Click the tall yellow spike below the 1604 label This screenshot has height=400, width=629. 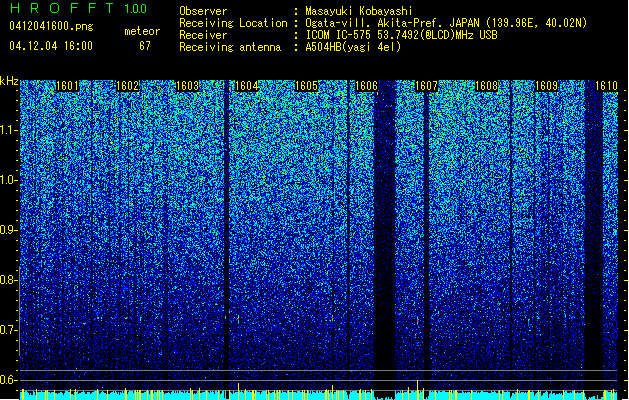(238, 391)
